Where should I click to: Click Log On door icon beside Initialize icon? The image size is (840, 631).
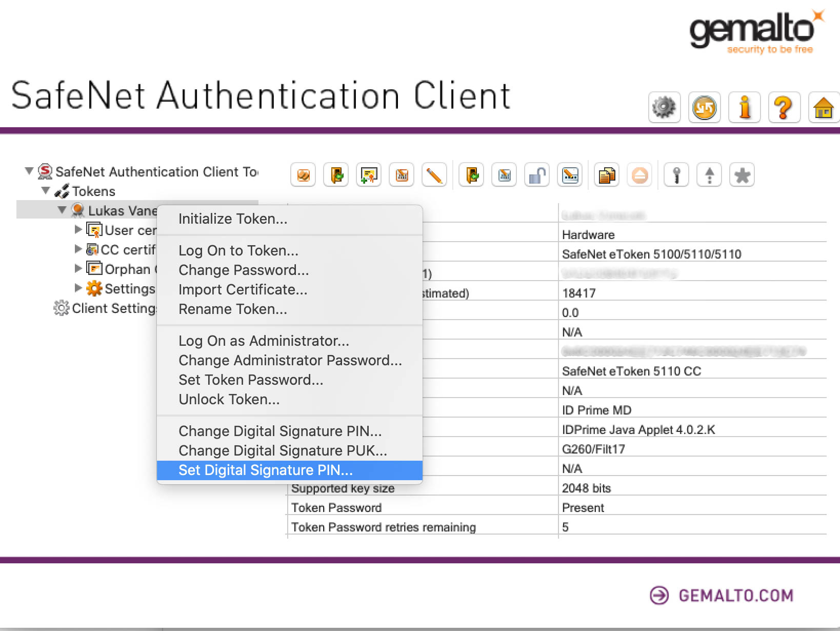336,175
